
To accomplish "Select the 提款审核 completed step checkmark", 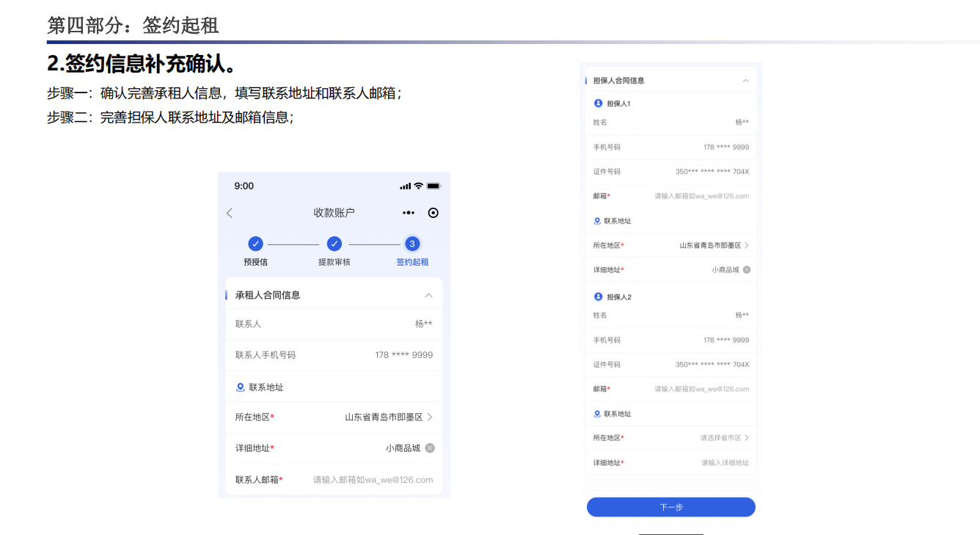I will [334, 244].
